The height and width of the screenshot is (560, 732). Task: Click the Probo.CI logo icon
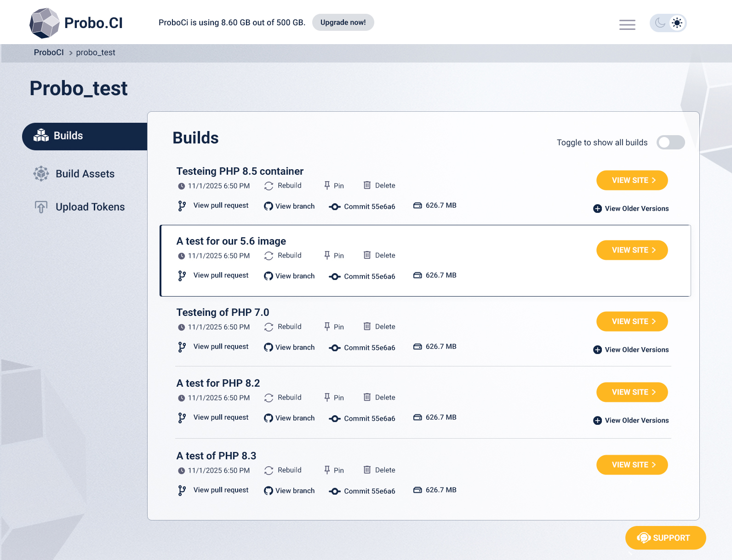point(44,23)
